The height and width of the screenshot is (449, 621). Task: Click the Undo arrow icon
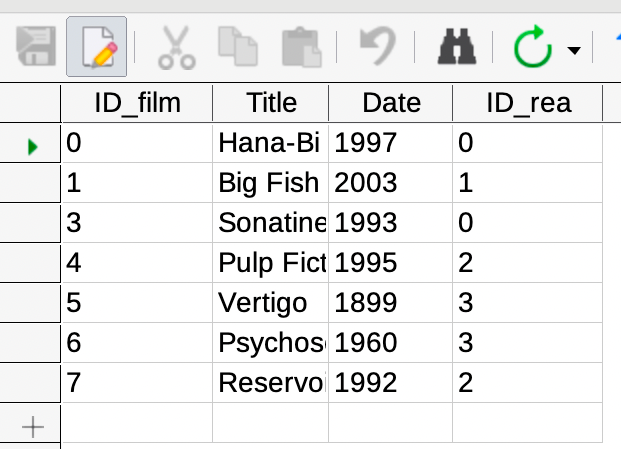[378, 46]
